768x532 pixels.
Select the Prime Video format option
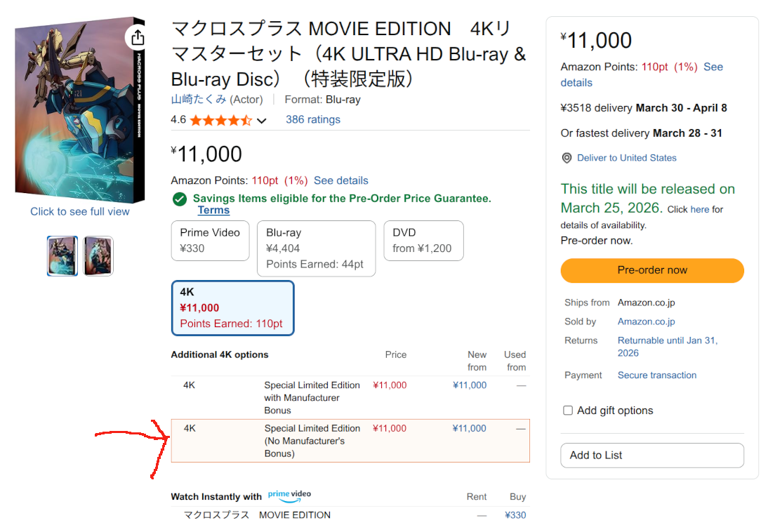210,241
